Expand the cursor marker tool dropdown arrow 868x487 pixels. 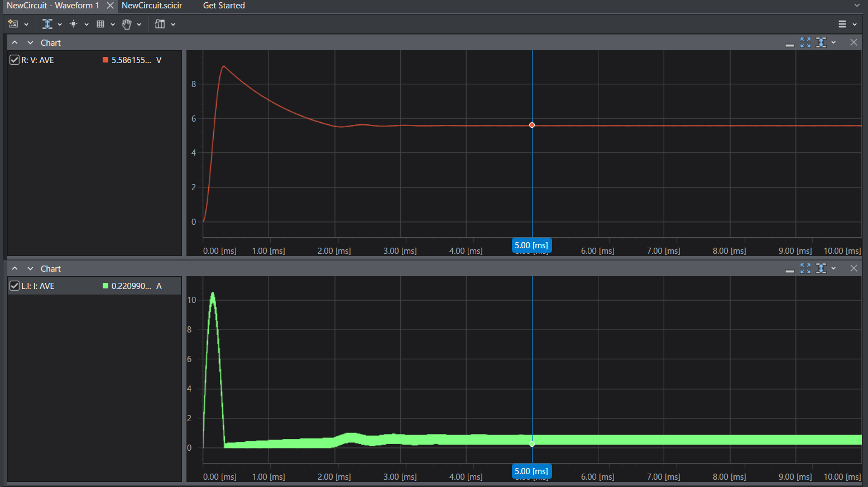(87, 25)
